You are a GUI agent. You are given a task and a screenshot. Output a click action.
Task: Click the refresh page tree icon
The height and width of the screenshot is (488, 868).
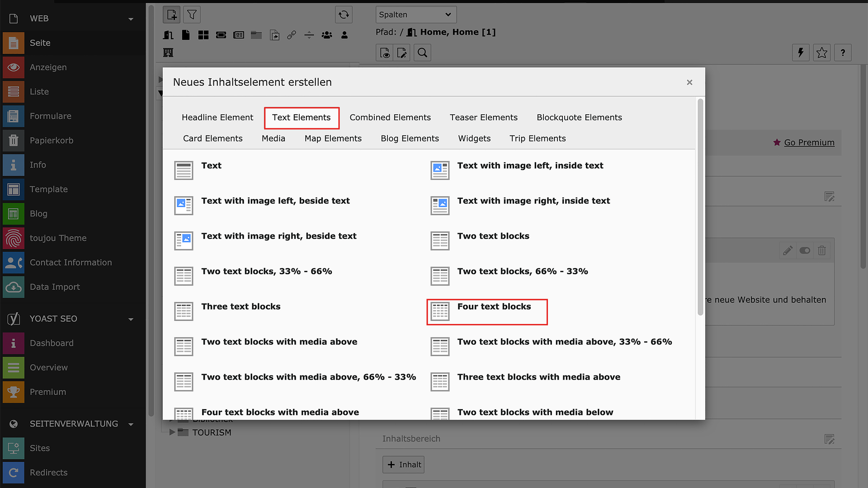point(344,15)
